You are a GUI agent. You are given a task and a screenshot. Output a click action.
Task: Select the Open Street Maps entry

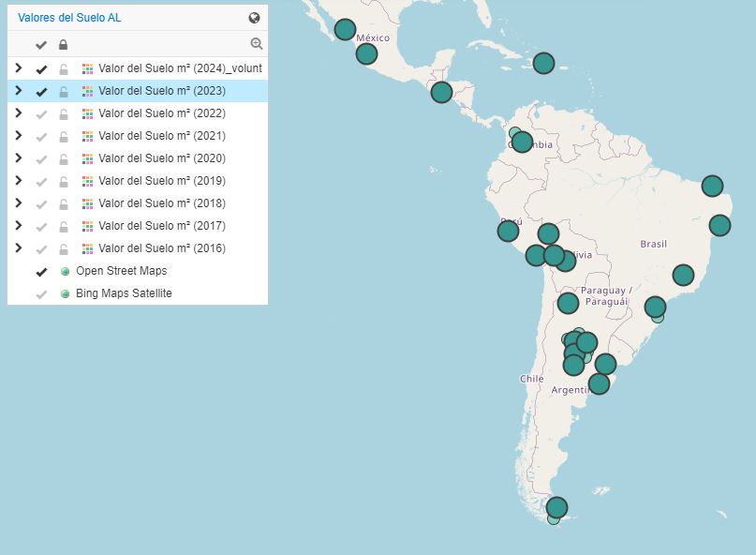(x=121, y=271)
